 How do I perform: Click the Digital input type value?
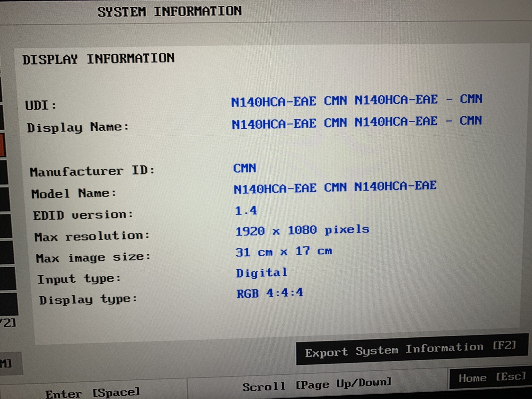pos(261,273)
